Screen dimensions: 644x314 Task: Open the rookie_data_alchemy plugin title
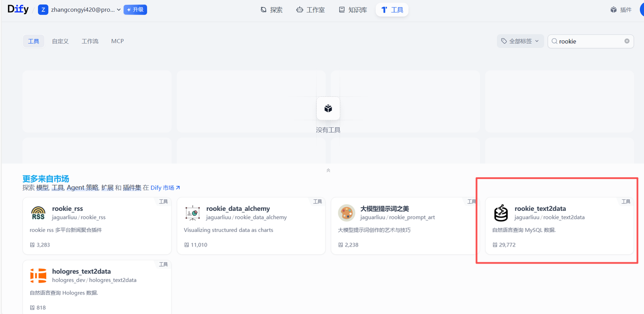click(x=238, y=208)
